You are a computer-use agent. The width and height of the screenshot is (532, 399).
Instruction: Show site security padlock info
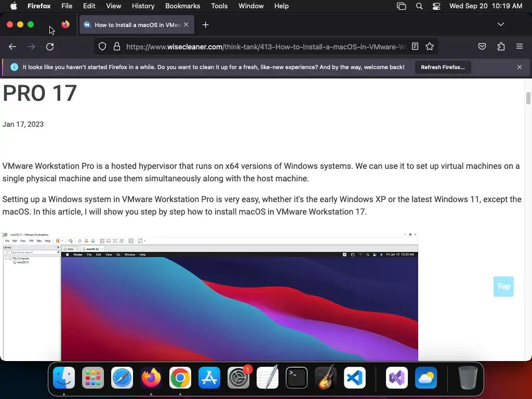[117, 46]
